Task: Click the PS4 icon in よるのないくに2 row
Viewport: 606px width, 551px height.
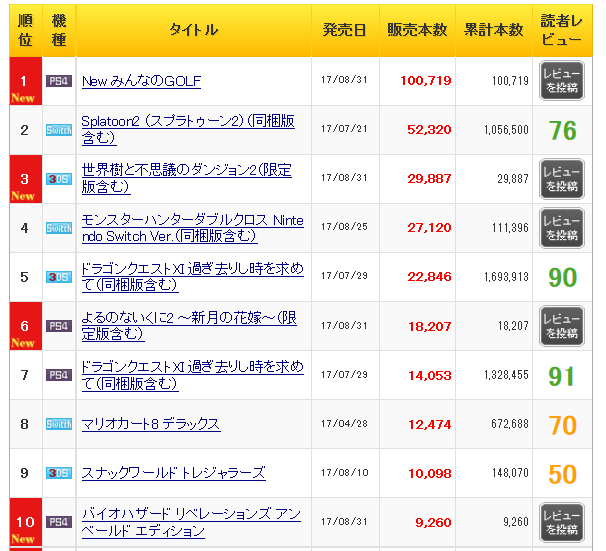Action: coord(59,326)
